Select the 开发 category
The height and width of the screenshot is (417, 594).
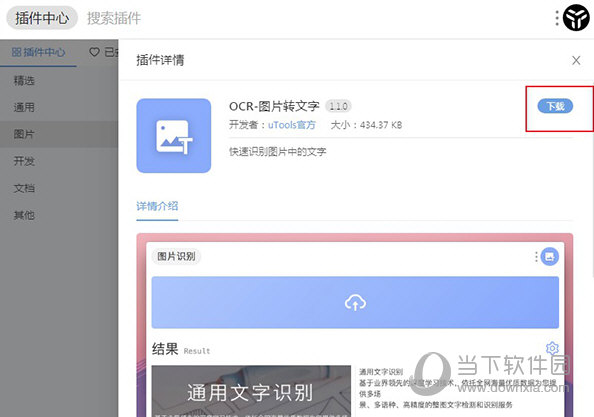tap(24, 161)
